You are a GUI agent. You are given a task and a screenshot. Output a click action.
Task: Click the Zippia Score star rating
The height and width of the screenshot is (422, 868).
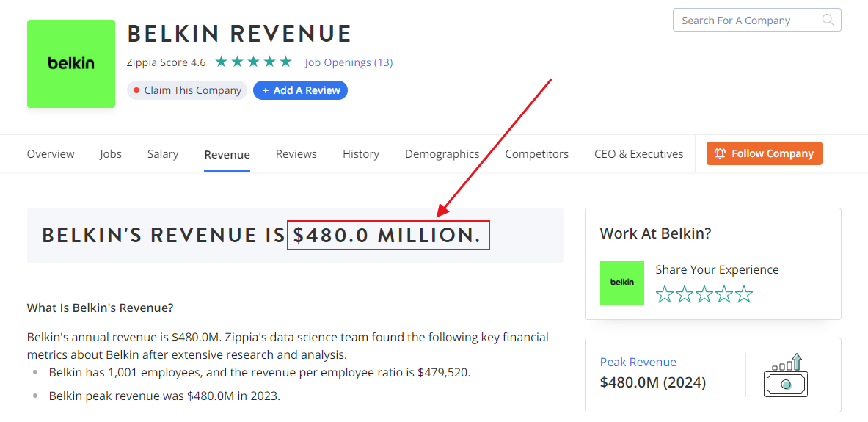point(253,62)
